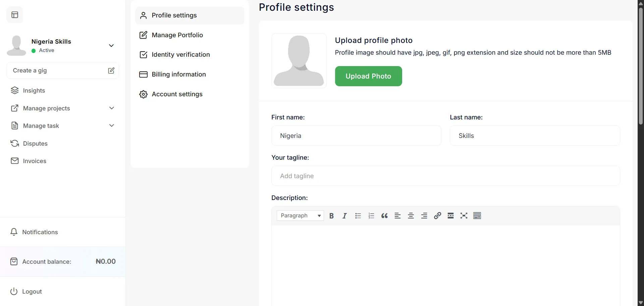Open Identity verification settings
644x306 pixels.
pyautogui.click(x=180, y=54)
